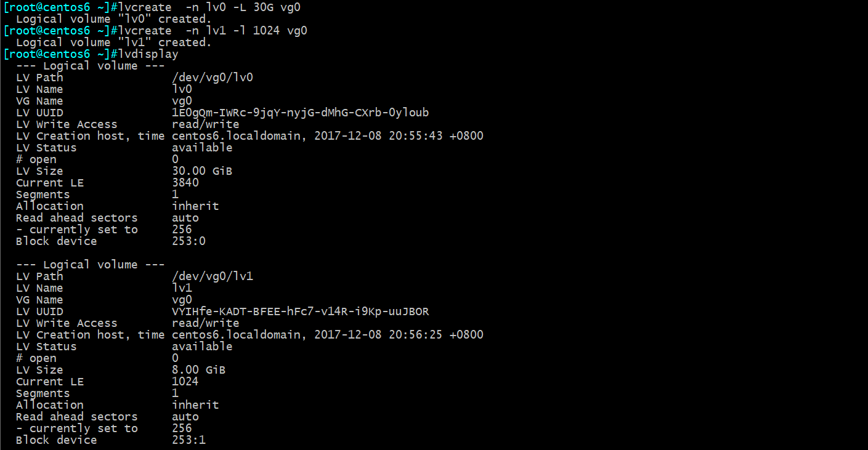Click the Current LE value 1024
This screenshot has width=868, height=450.
coord(185,382)
